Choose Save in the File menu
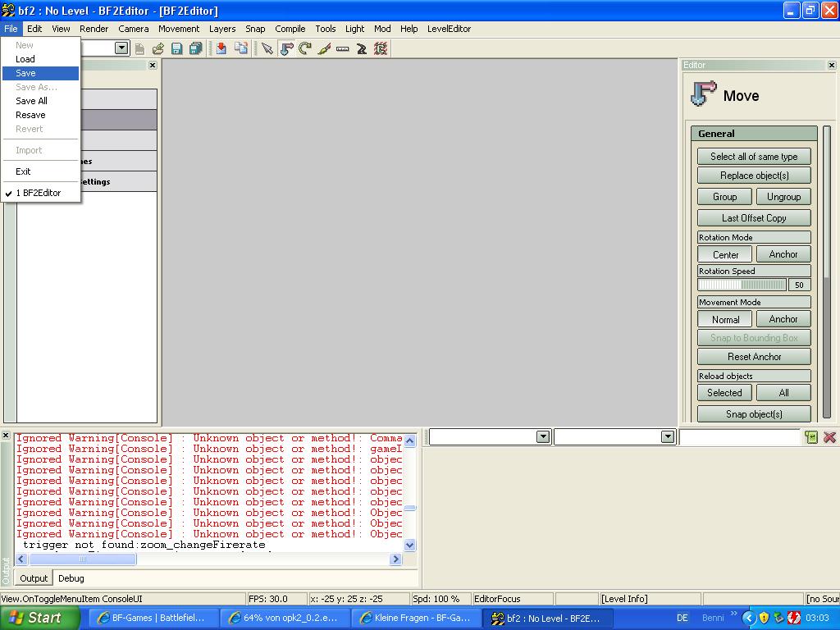The image size is (840, 630). (x=41, y=73)
